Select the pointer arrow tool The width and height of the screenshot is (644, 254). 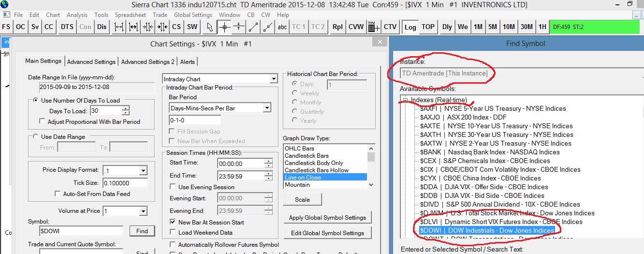coord(210,27)
